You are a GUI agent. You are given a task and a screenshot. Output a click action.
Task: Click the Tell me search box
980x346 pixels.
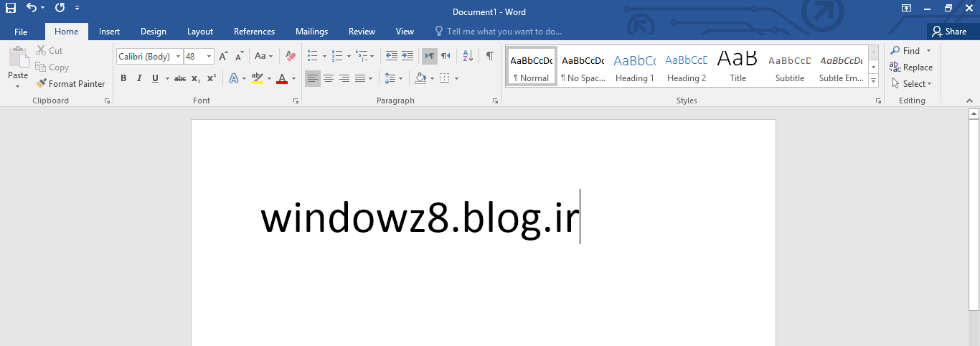point(499,32)
